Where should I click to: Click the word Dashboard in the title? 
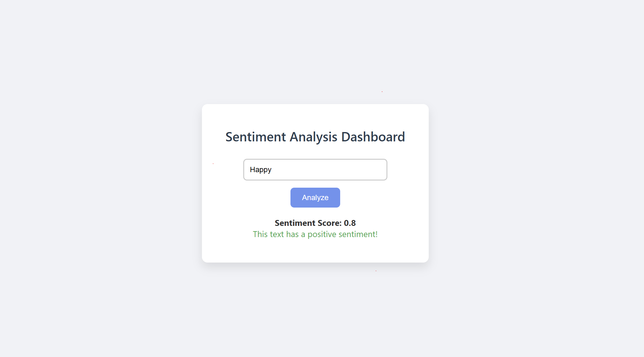pos(373,137)
